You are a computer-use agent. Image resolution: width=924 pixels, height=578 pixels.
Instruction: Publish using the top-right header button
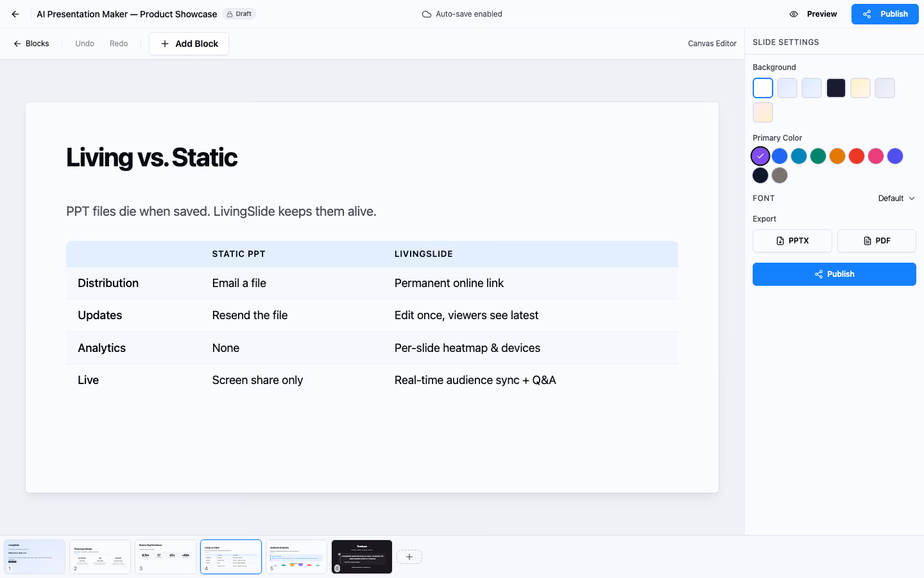pyautogui.click(x=885, y=14)
